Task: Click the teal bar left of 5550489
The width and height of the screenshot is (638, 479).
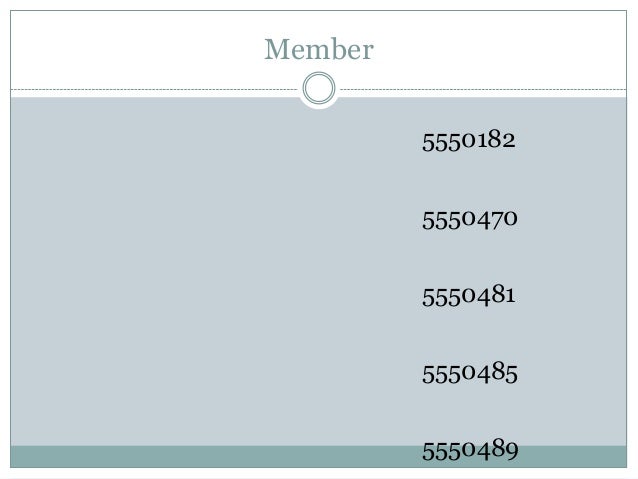Action: (200, 456)
